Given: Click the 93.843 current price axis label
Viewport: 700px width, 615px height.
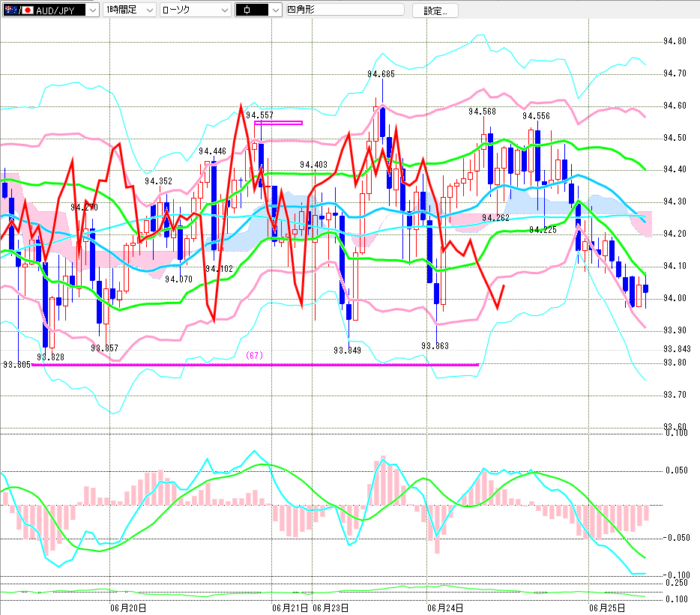Looking at the screenshot, I should (x=677, y=349).
